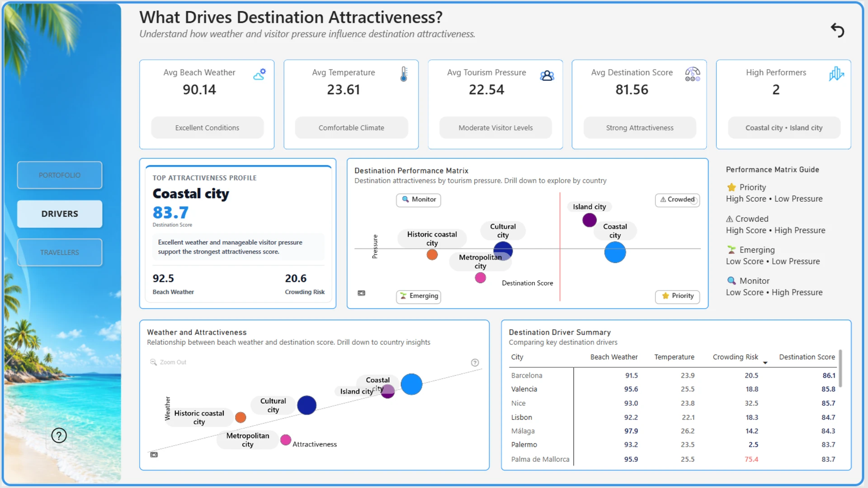Click the 83.7 Destination Score value in profile
Image resolution: width=868 pixels, height=488 pixels.
click(170, 212)
